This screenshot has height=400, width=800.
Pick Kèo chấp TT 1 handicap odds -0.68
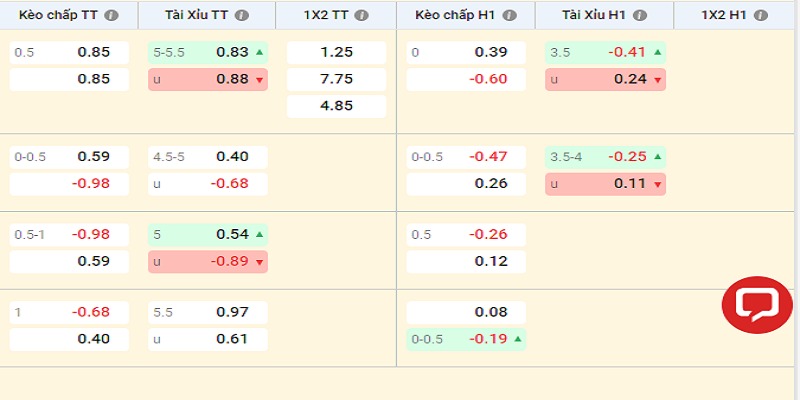click(69, 313)
